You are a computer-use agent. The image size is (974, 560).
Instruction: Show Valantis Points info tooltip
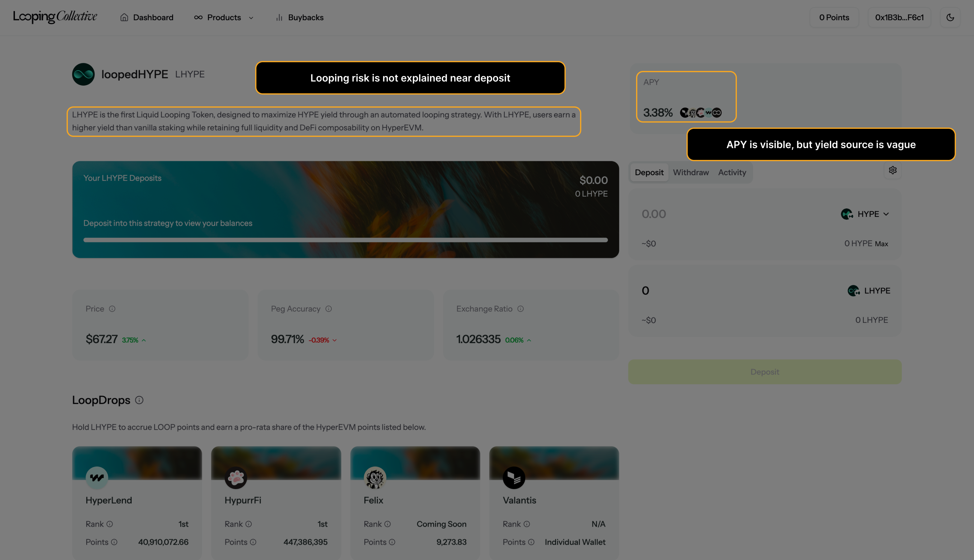[x=531, y=542]
